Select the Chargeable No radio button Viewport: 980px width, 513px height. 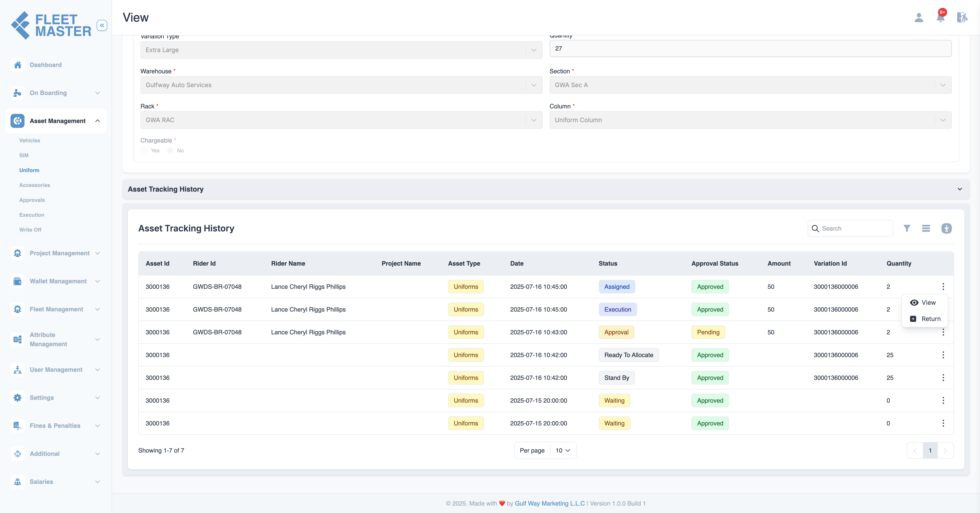click(x=170, y=151)
